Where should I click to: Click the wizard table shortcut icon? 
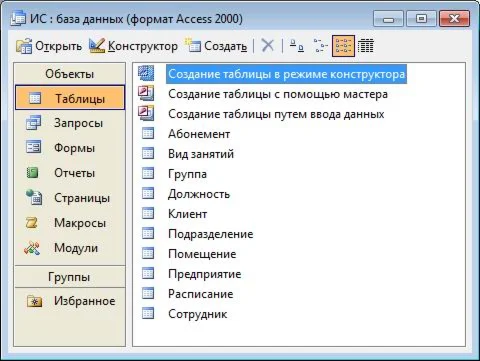(x=146, y=93)
